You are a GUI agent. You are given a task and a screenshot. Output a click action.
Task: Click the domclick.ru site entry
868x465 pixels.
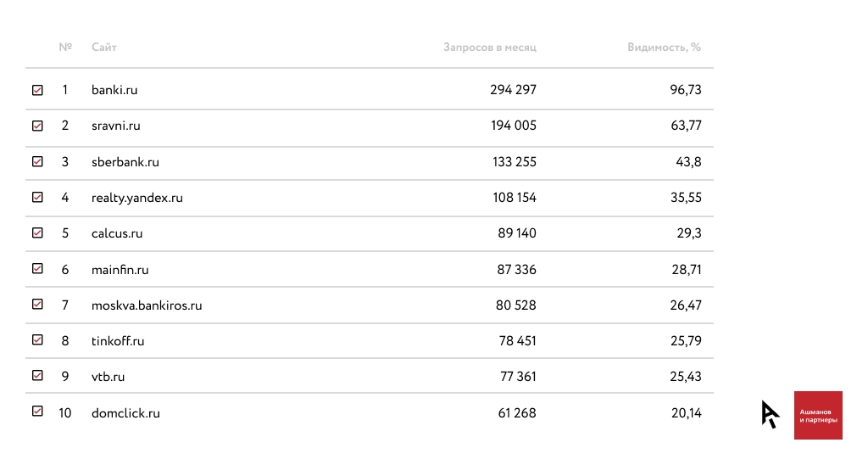(x=125, y=414)
